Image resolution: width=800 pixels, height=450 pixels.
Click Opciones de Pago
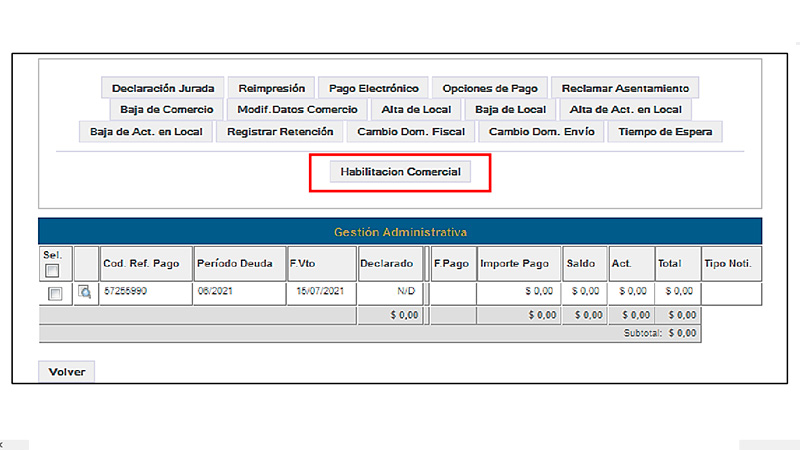490,88
